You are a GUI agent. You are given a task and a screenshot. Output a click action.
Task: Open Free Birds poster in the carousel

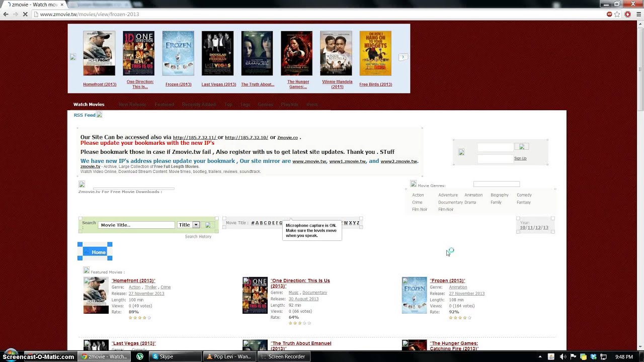point(375,53)
